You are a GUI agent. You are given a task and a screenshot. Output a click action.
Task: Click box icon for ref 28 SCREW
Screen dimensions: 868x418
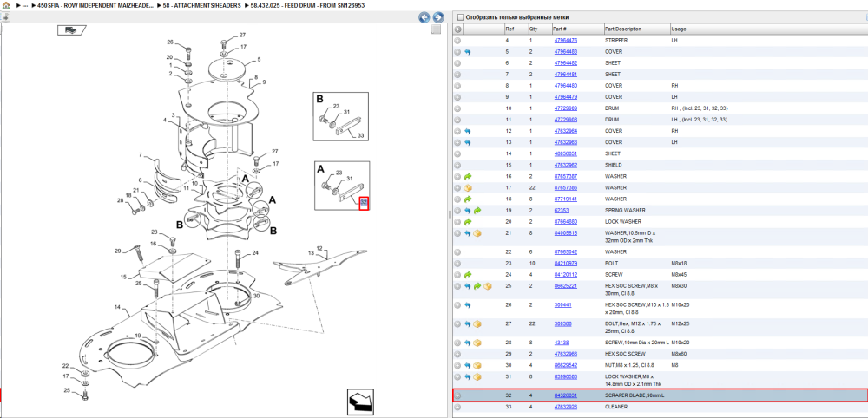477,343
